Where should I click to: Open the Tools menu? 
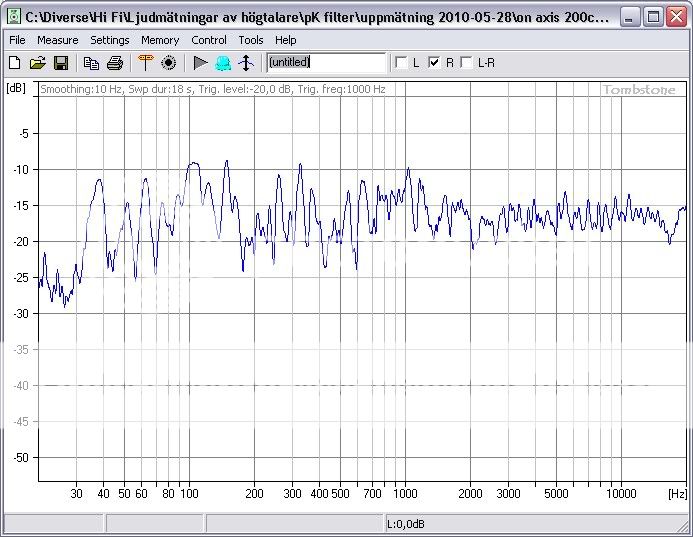click(251, 40)
